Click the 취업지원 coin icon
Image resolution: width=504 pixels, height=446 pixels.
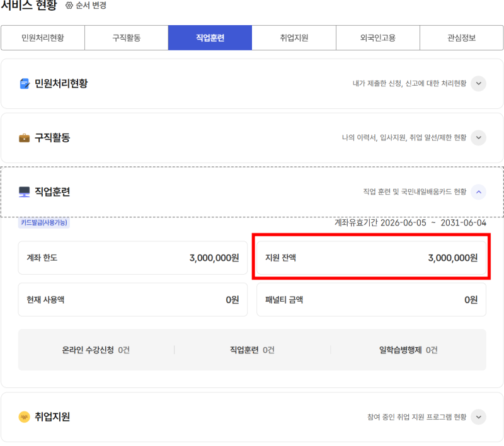tap(25, 417)
